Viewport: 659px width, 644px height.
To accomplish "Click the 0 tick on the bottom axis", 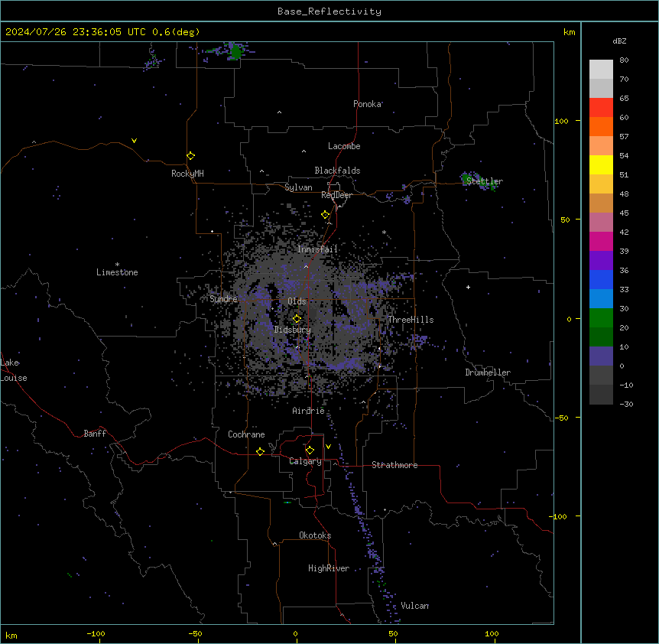I will pyautogui.click(x=295, y=634).
